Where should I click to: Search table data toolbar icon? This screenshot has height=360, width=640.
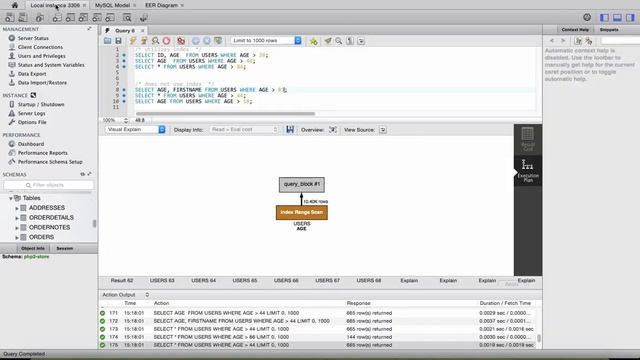pyautogui.click(x=127, y=18)
